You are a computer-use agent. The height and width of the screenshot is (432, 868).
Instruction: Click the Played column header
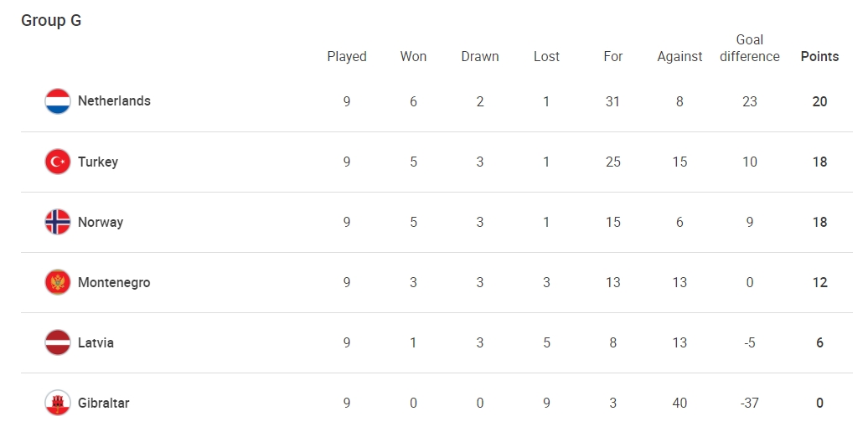pos(347,56)
